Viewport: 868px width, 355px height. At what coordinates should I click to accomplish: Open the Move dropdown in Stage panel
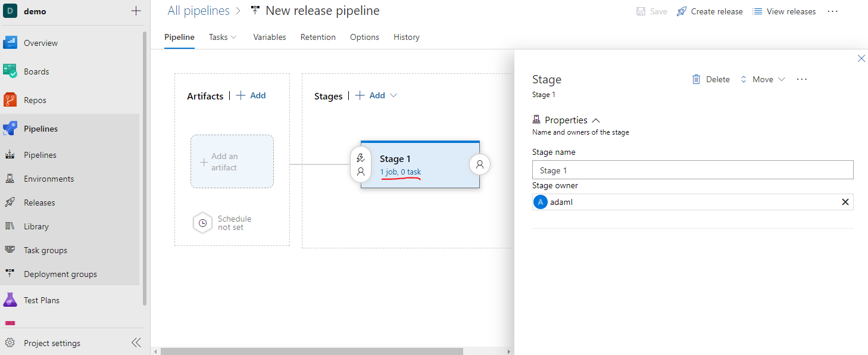pyautogui.click(x=763, y=79)
